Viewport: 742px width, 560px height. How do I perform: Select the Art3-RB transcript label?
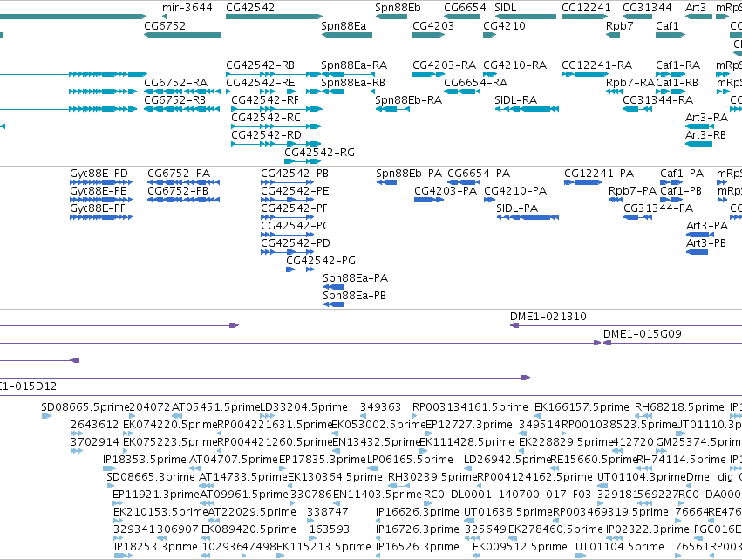[705, 135]
